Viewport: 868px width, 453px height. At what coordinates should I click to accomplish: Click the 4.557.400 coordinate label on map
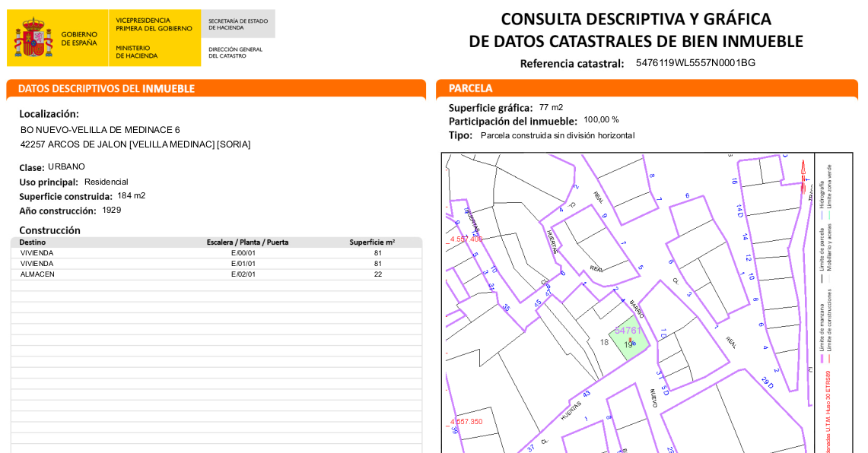pos(466,239)
